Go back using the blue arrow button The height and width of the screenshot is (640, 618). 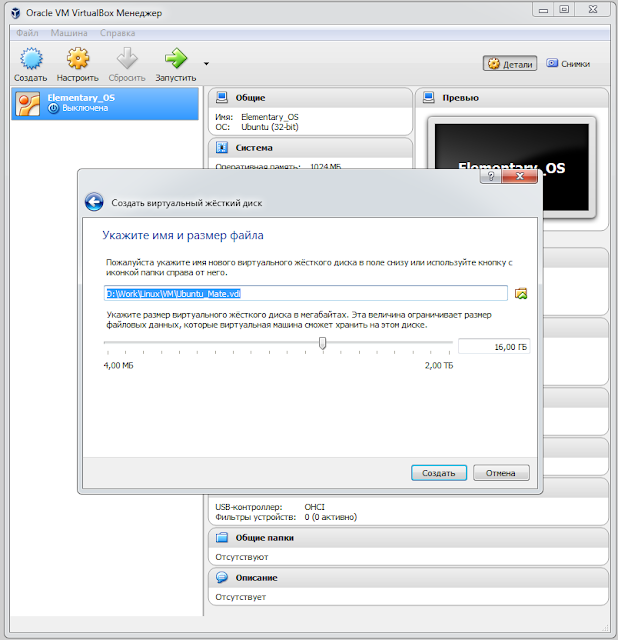(94, 202)
